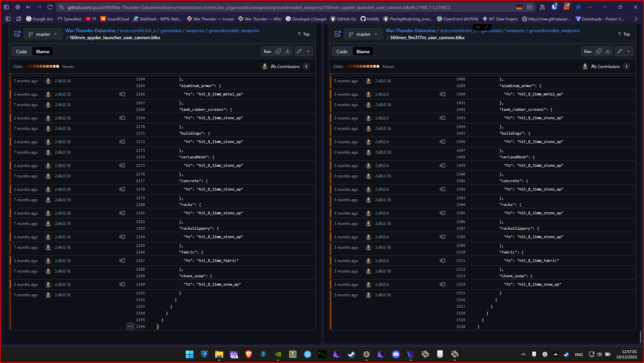This screenshot has width=644, height=363.
Task: Copy raw file in left pane
Action: pyautogui.click(x=278, y=51)
